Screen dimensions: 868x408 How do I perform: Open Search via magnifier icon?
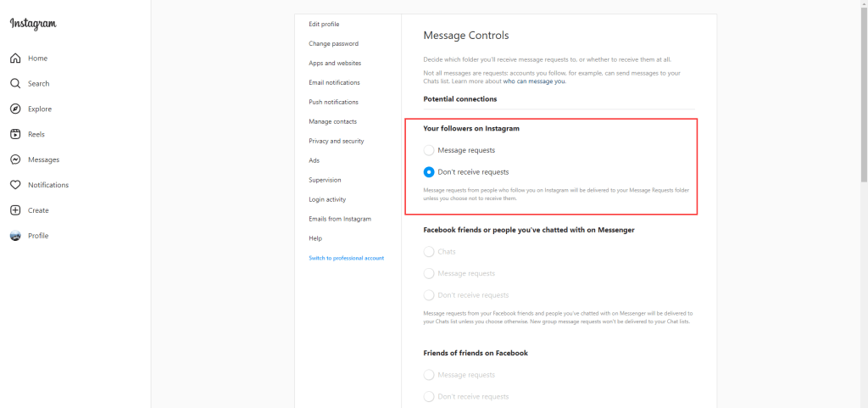[15, 84]
